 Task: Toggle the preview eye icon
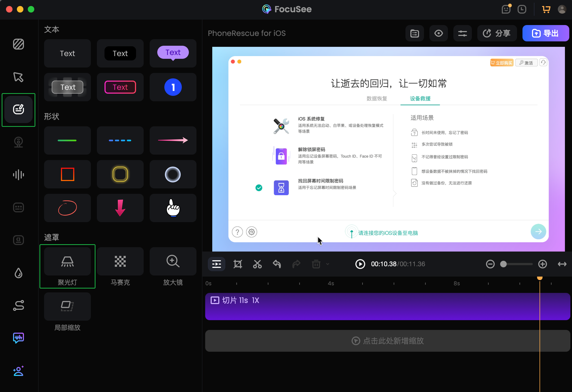click(439, 33)
